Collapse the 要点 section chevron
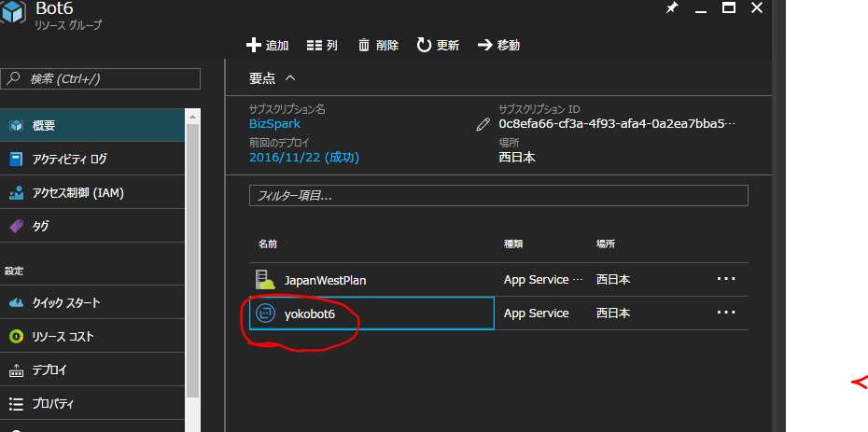 pos(290,78)
